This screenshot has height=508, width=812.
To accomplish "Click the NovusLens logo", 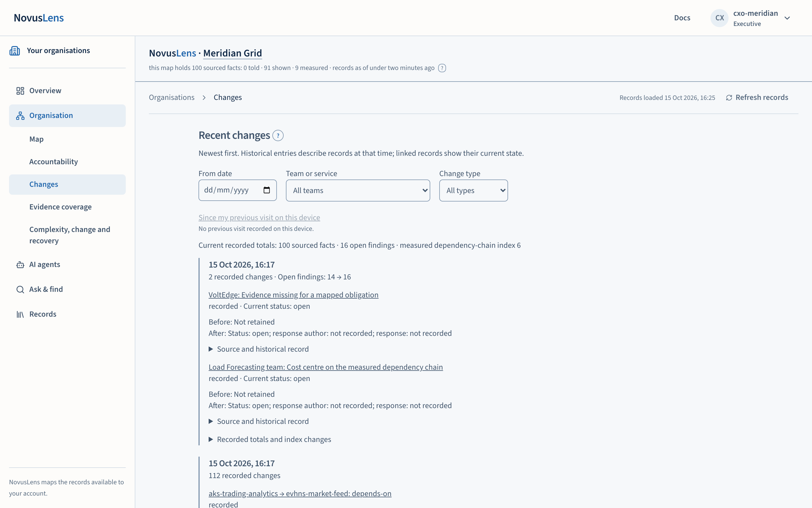I will point(39,18).
